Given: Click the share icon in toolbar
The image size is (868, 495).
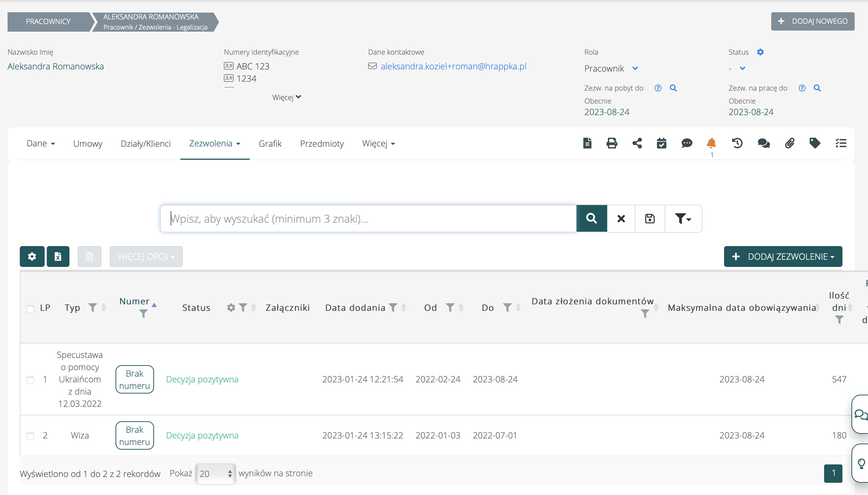Looking at the screenshot, I should pos(637,143).
